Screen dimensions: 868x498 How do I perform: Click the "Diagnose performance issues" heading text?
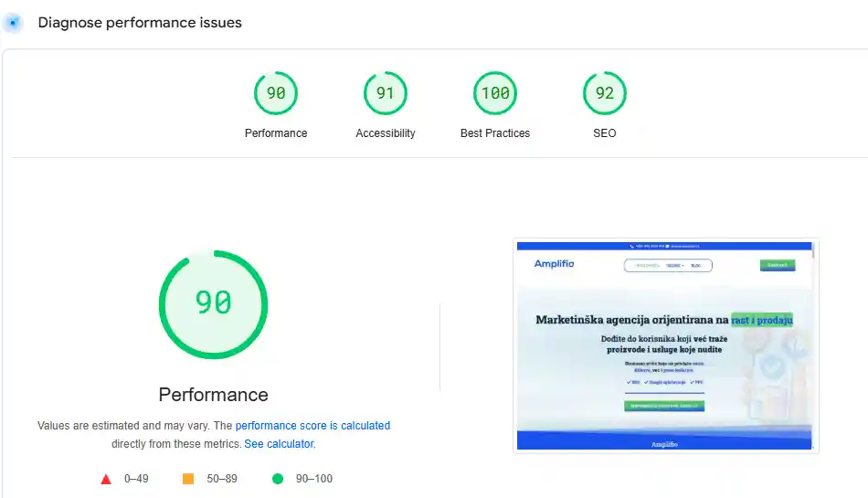(x=140, y=23)
